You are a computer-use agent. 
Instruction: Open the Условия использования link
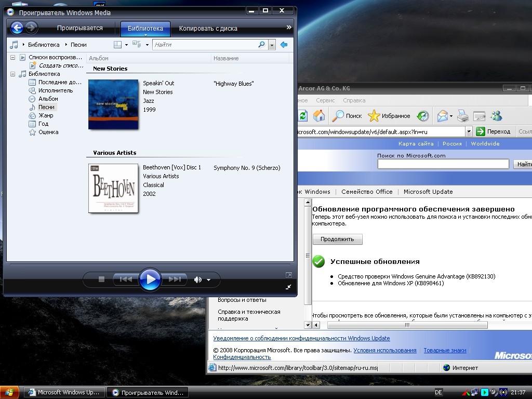(x=384, y=350)
